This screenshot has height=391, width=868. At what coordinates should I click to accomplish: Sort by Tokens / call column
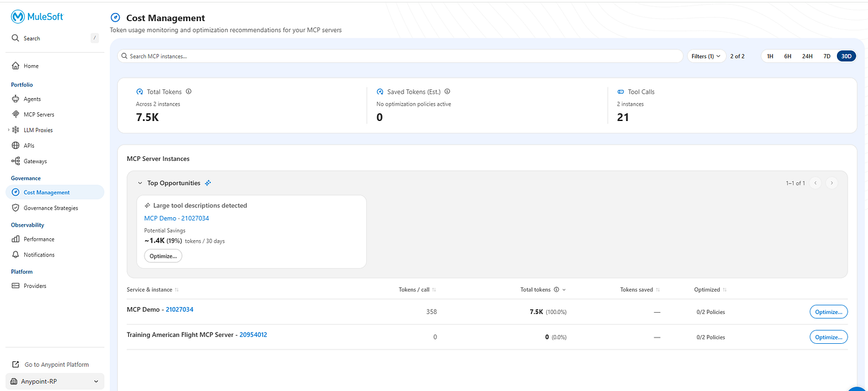434,290
